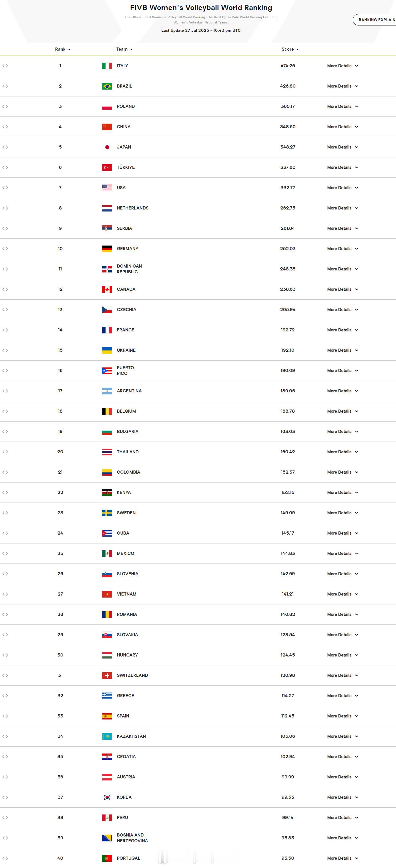Sort the table by Score column
This screenshot has width=396, height=868.
[x=290, y=49]
